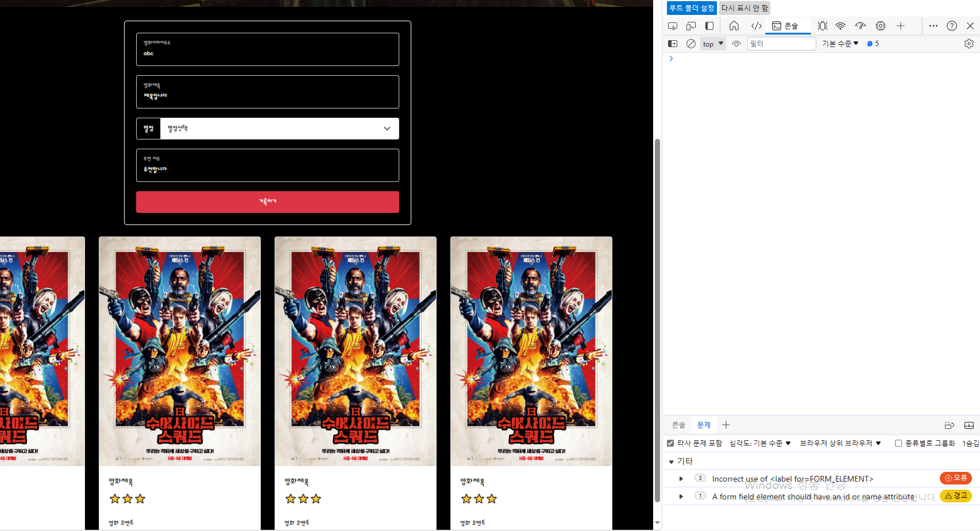The width and height of the screenshot is (980, 531).
Task: Open the 기본 수준 log level dropdown
Action: click(840, 44)
